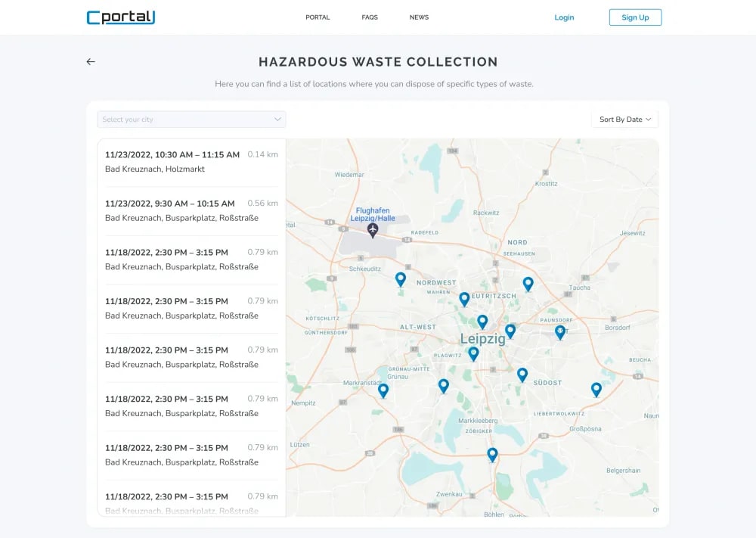Select map pin just above Leipzig label

click(482, 322)
